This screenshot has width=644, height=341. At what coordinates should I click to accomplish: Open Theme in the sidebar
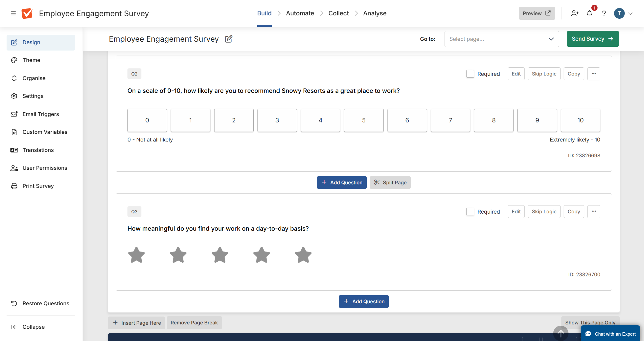pyautogui.click(x=31, y=60)
